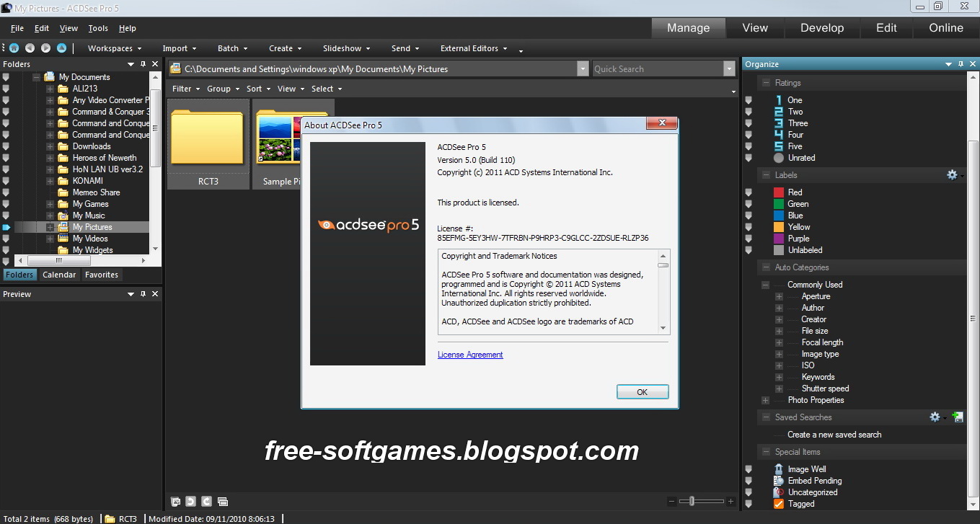
Task: Click zoom in plus icon by thumbnail slider
Action: click(730, 501)
